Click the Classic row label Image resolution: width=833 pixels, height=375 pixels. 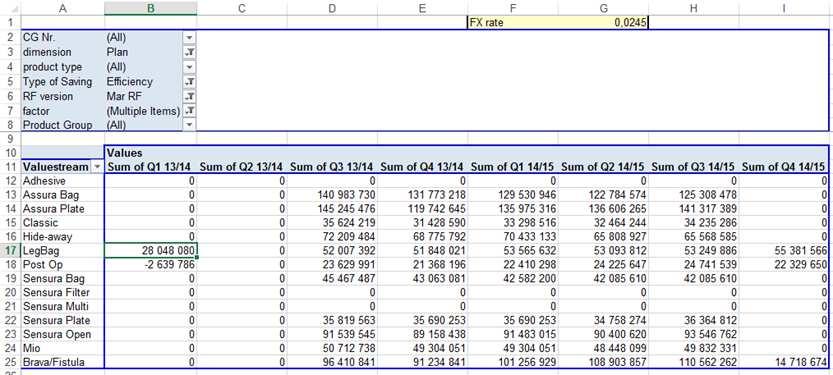point(63,223)
